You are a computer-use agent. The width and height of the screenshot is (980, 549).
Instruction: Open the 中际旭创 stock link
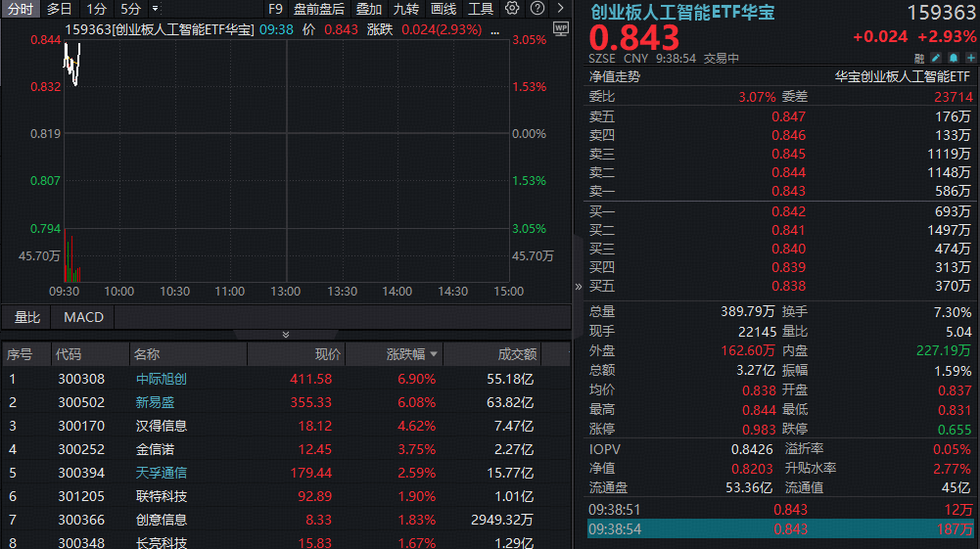[161, 379]
